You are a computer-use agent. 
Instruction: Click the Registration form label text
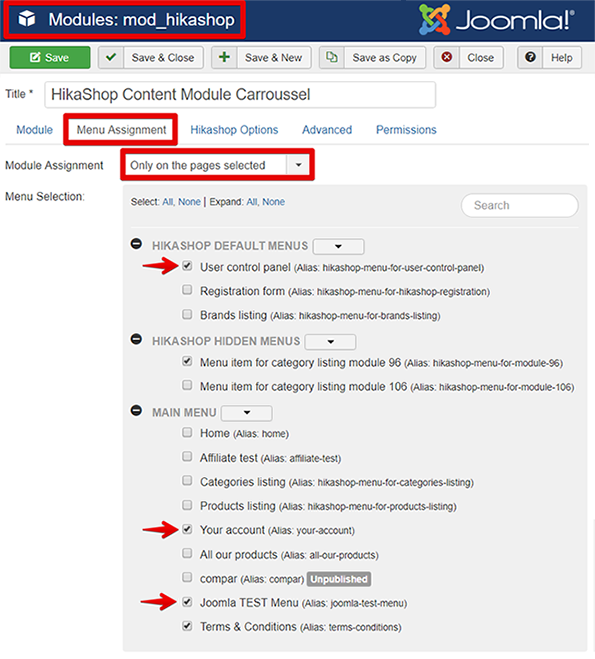242,291
